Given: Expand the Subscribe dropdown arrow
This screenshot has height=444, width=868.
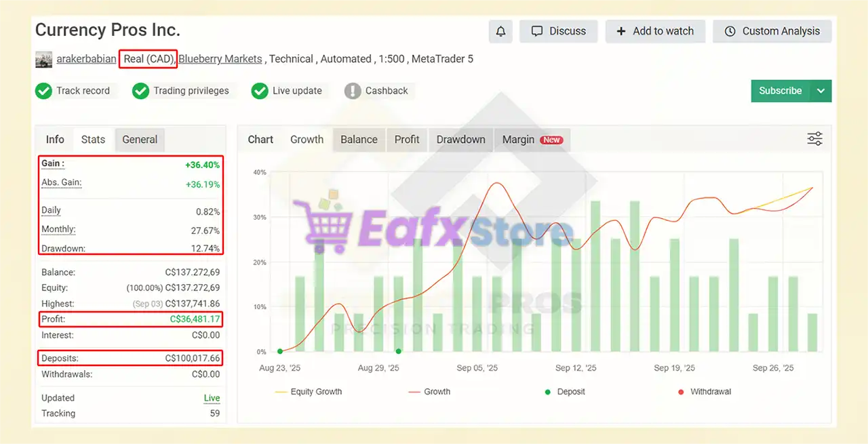Looking at the screenshot, I should [x=821, y=91].
